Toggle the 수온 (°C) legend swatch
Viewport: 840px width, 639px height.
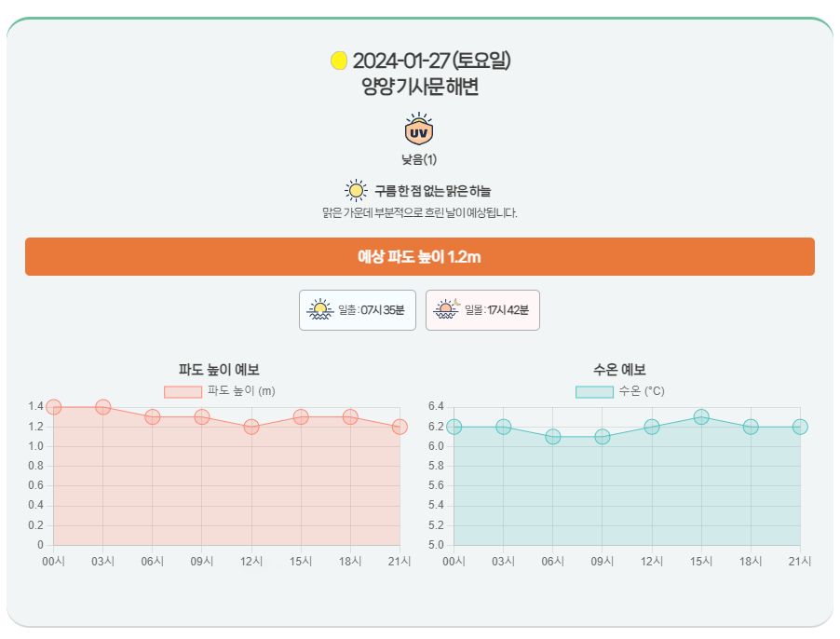594,391
